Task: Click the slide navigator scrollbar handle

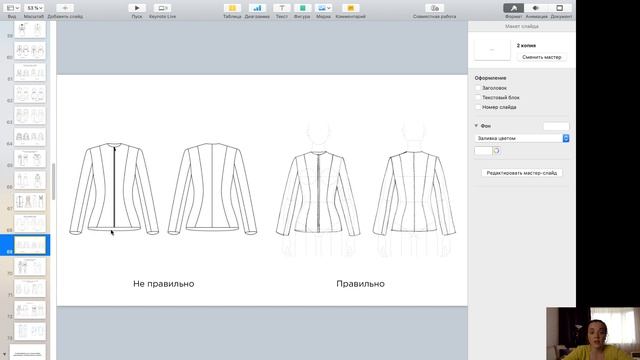Action: click(53, 181)
